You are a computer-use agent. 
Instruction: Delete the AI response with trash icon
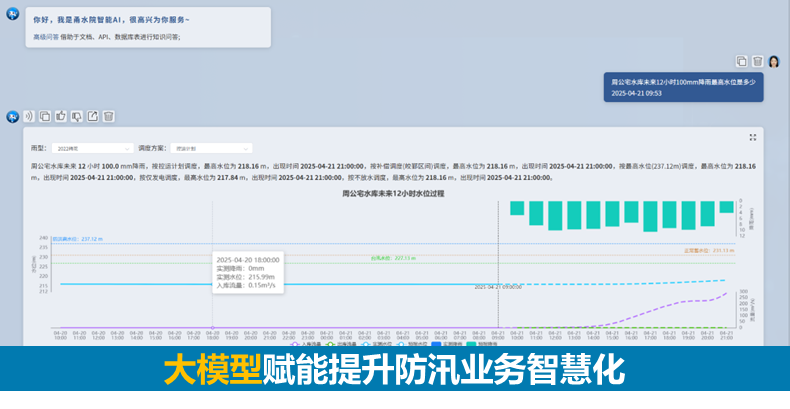tap(108, 116)
